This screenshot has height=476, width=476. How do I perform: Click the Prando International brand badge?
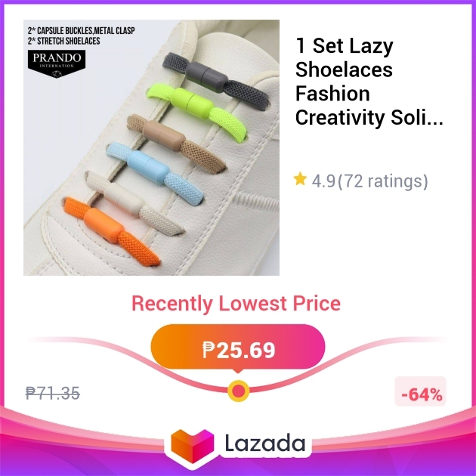point(57,63)
